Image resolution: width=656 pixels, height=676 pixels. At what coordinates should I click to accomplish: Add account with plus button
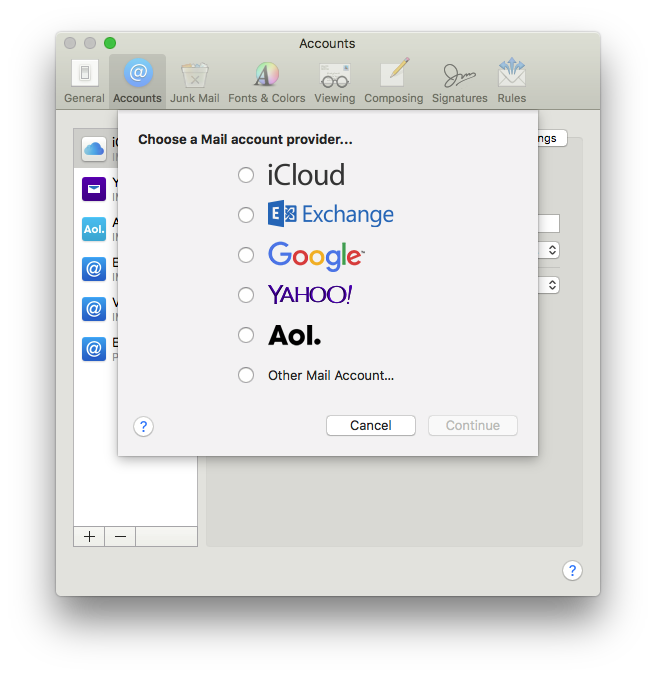pyautogui.click(x=89, y=536)
